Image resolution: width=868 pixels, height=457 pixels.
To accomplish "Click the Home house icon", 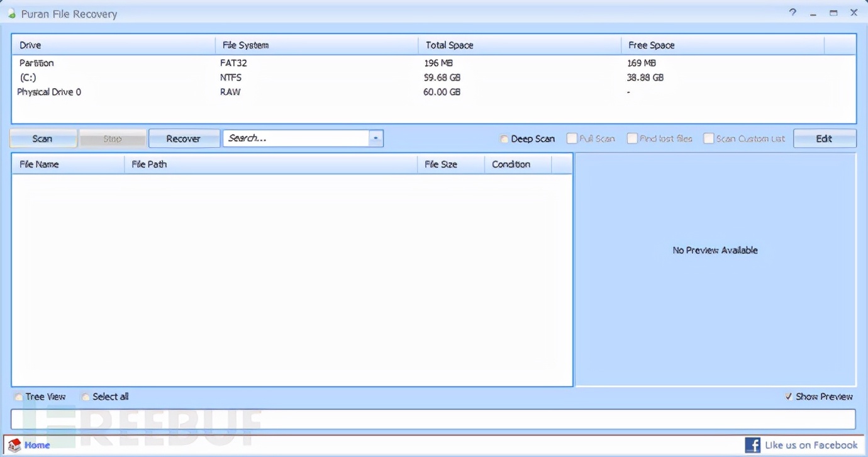I will [14, 446].
